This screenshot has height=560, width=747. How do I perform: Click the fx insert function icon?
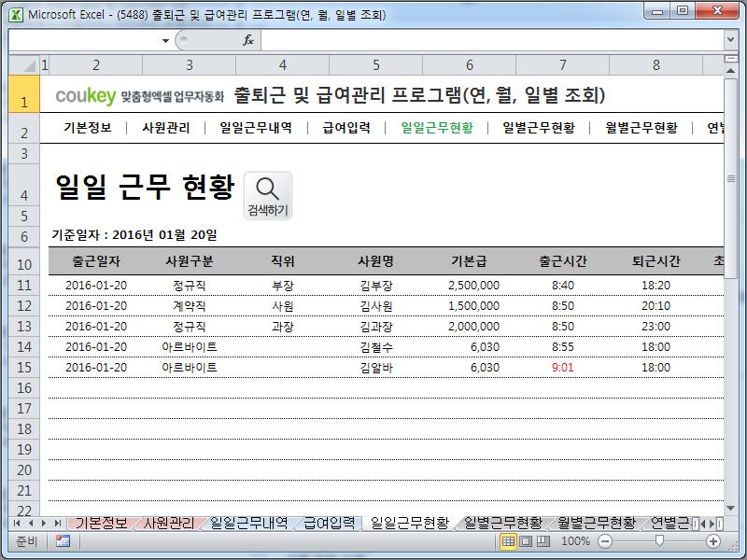click(x=248, y=40)
